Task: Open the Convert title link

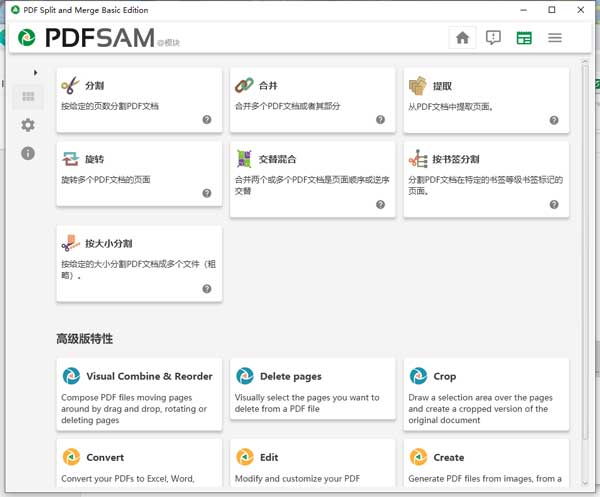Action: click(105, 457)
